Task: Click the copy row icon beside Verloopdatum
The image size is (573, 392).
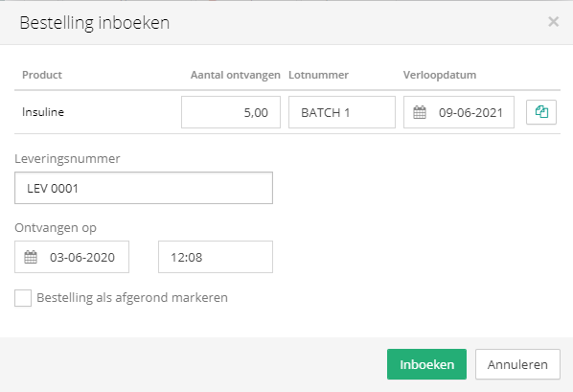Action: click(x=541, y=112)
